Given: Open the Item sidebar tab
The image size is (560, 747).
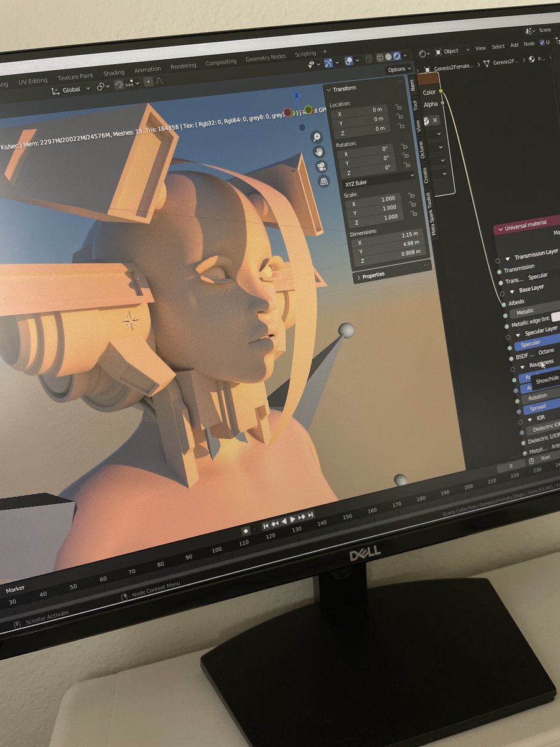Looking at the screenshot, I should click(x=412, y=85).
